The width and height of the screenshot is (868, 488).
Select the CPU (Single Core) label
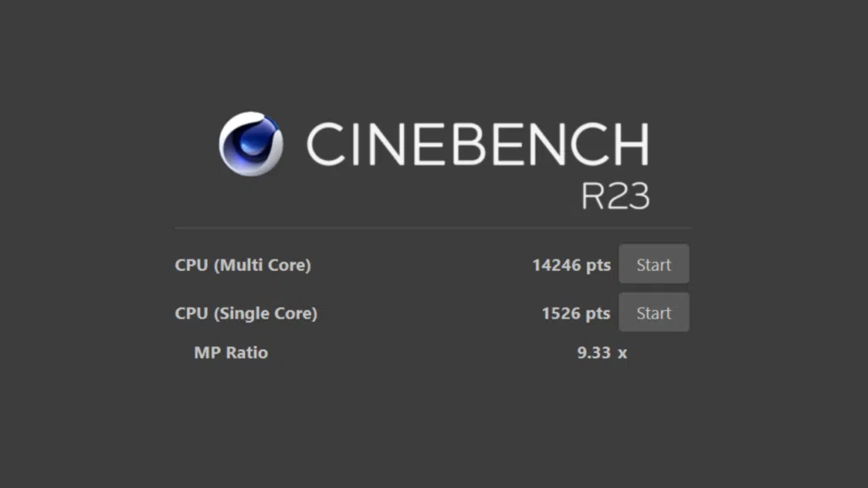point(246,313)
